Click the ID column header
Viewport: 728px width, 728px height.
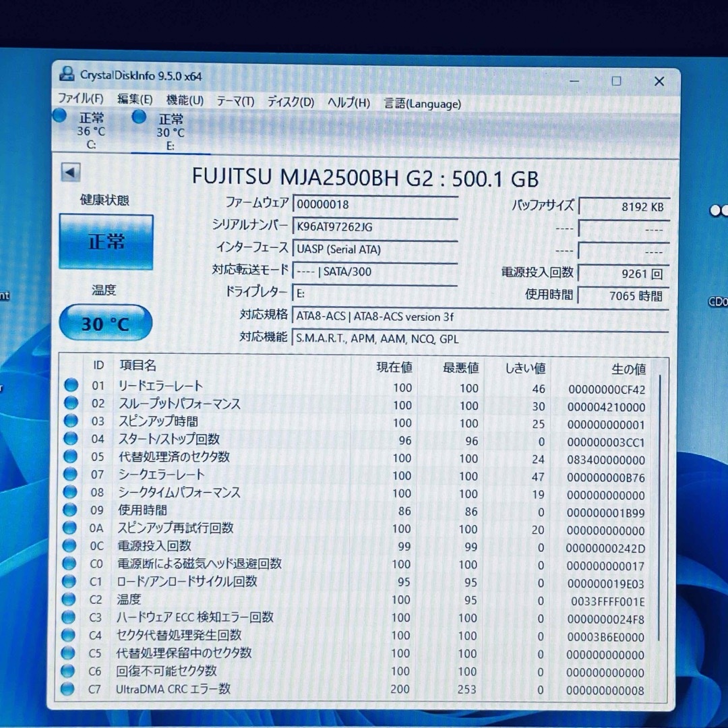point(98,365)
